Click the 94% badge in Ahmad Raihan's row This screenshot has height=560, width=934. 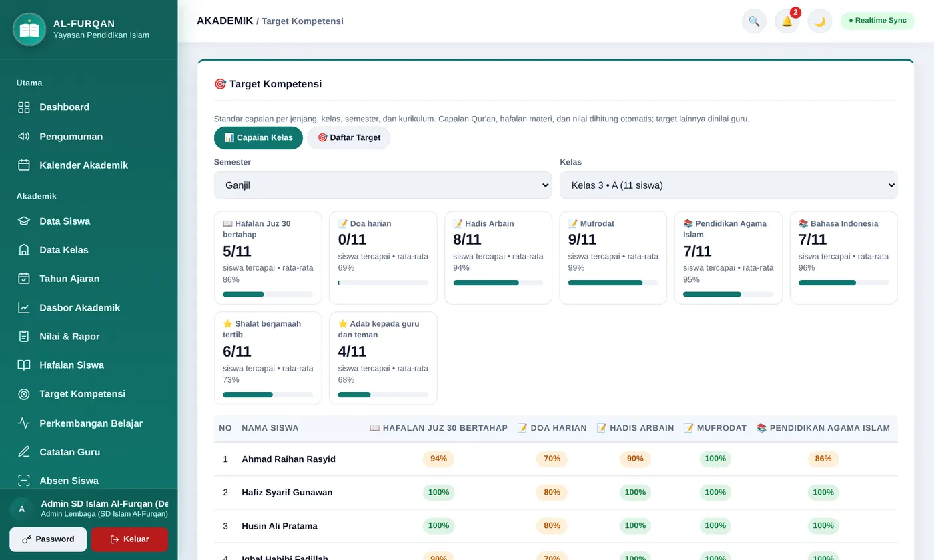coord(438,459)
